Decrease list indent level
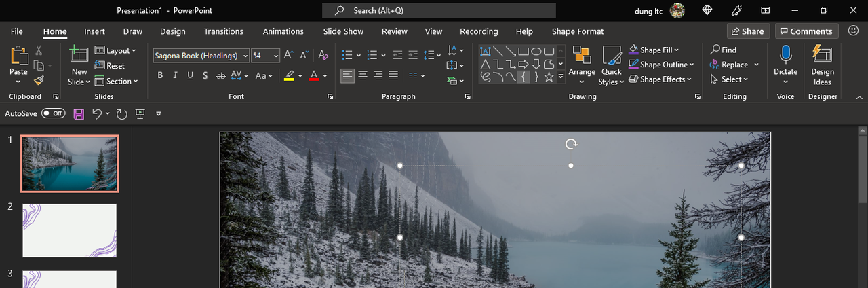Image resolution: width=868 pixels, height=288 pixels. pos(397,55)
